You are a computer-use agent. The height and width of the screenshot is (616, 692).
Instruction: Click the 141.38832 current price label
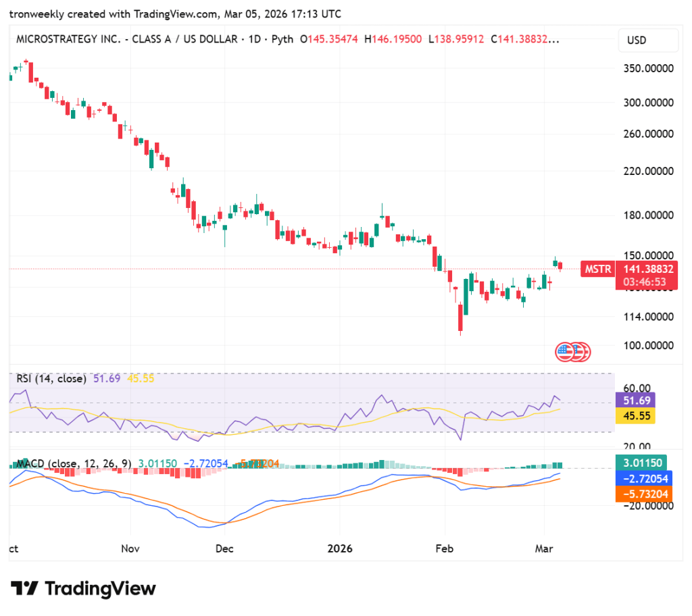648,269
